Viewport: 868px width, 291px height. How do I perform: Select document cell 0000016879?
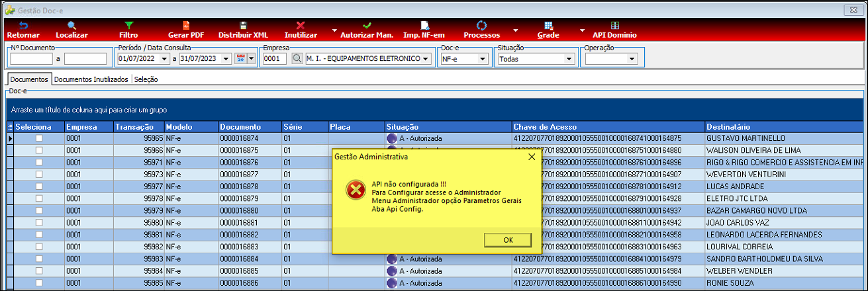point(250,198)
